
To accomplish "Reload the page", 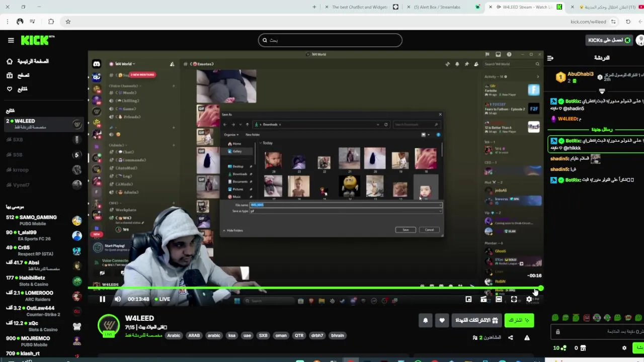I will [x=628, y=22].
